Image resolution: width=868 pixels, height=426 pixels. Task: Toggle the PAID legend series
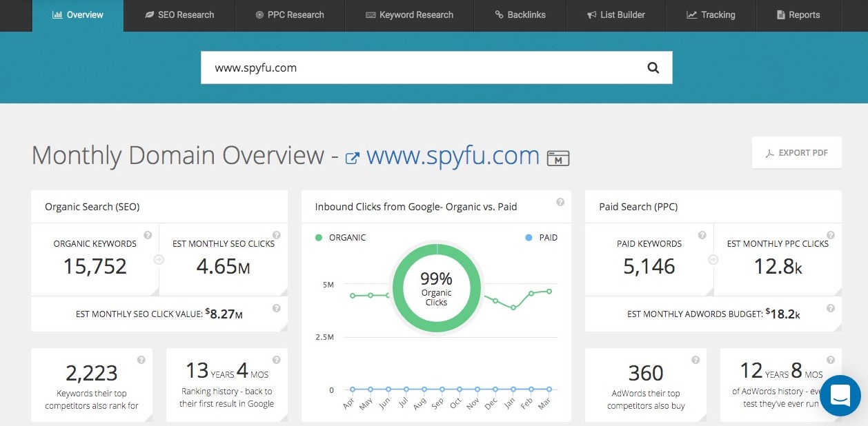point(541,237)
